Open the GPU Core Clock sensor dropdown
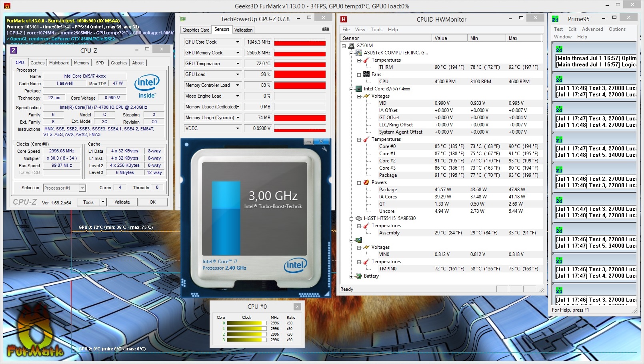The height and width of the screenshot is (364, 644). tap(238, 42)
